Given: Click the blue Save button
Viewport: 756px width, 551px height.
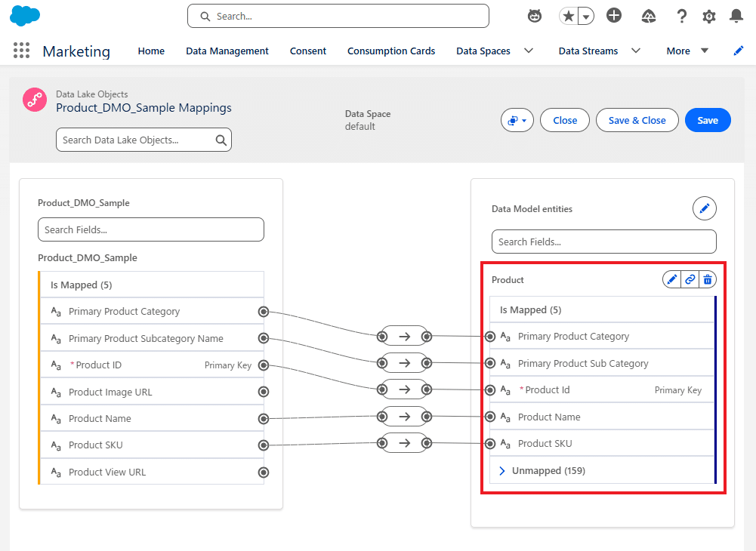Looking at the screenshot, I should tap(708, 120).
